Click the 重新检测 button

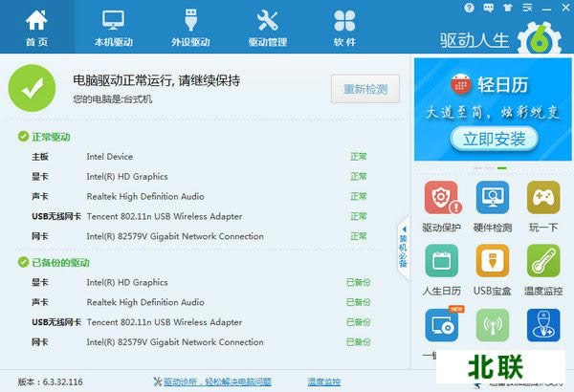pos(365,89)
